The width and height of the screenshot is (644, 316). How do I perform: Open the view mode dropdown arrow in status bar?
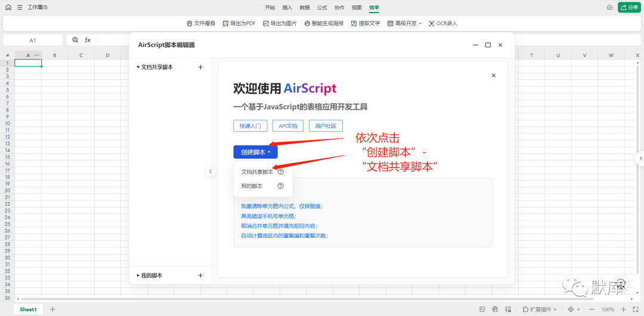point(578,309)
